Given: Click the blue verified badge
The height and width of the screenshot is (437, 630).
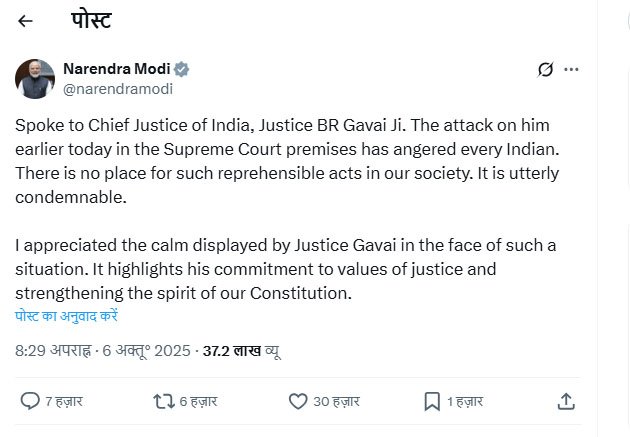Looking at the screenshot, I should (x=182, y=69).
